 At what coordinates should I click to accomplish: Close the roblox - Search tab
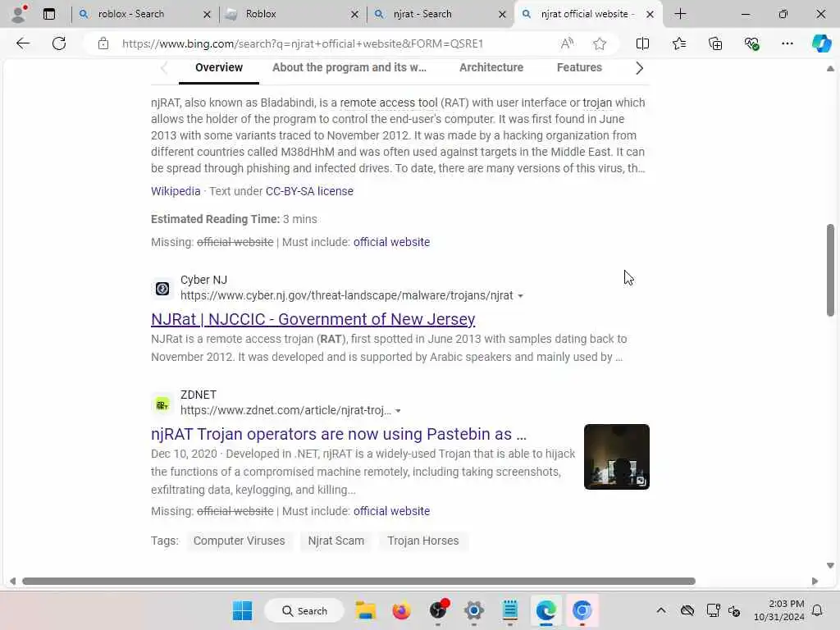pyautogui.click(x=207, y=15)
